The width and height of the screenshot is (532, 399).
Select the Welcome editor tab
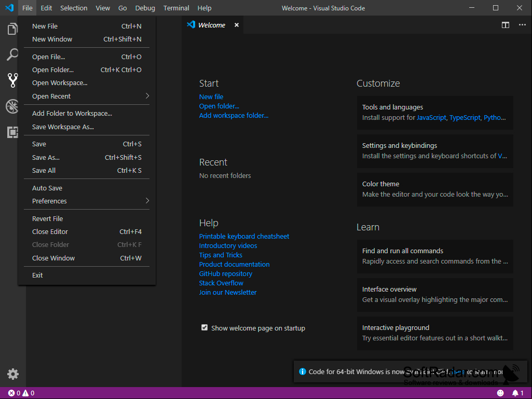pos(213,25)
